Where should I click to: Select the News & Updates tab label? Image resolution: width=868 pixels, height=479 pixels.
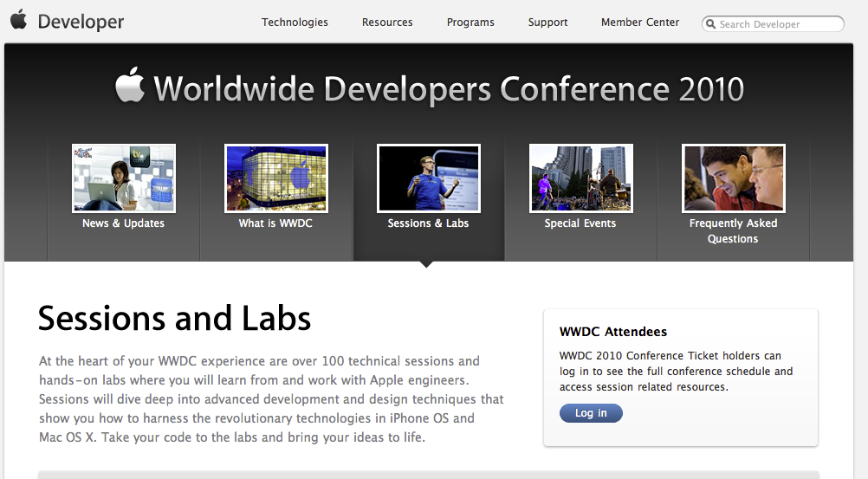coord(124,223)
